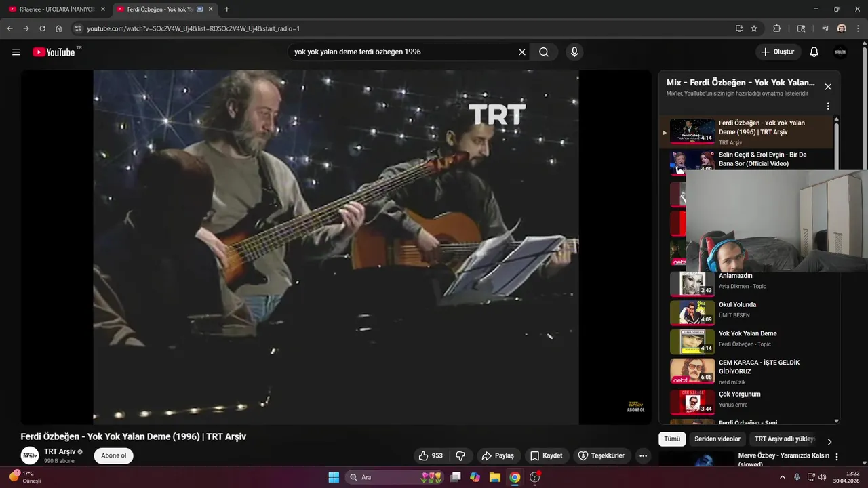This screenshot has width=868, height=488.
Task: Go forward in browser history
Action: point(26,28)
